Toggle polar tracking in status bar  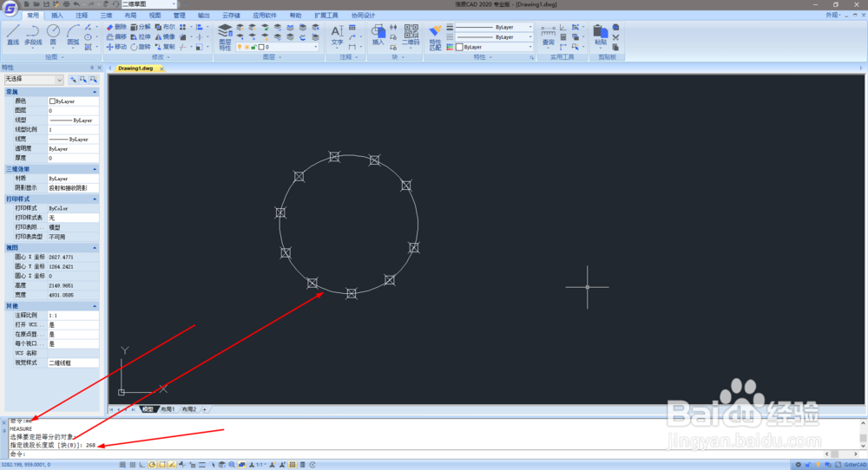point(152,465)
